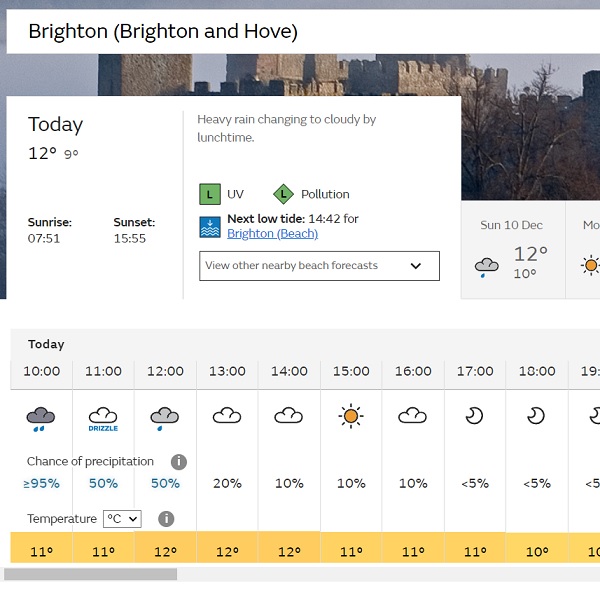Click the 11:00 drizzle cloud icon
Screen dimensions: 600x595
click(103, 419)
